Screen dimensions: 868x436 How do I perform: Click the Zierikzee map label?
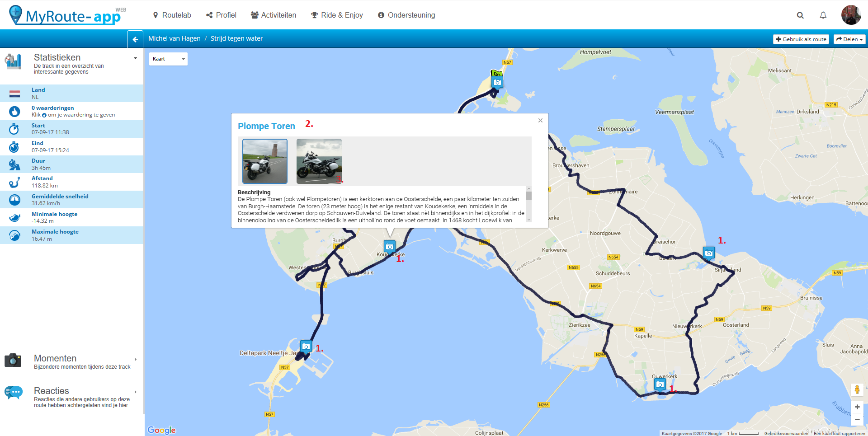coord(580,325)
